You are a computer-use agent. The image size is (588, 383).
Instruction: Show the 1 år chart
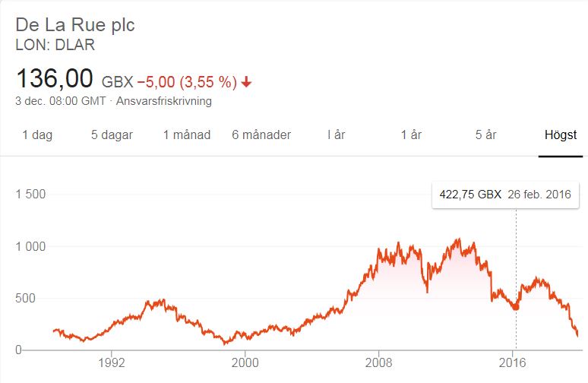point(411,135)
